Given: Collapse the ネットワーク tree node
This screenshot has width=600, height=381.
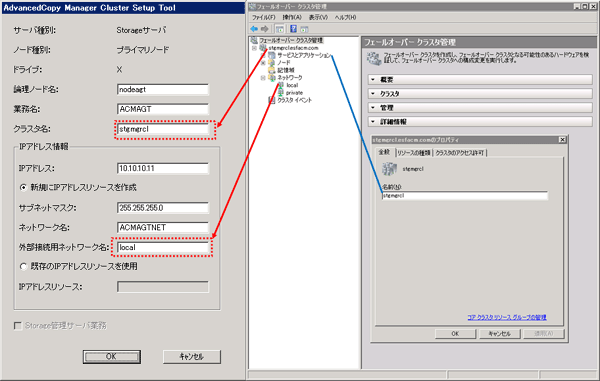Looking at the screenshot, I should pos(263,78).
